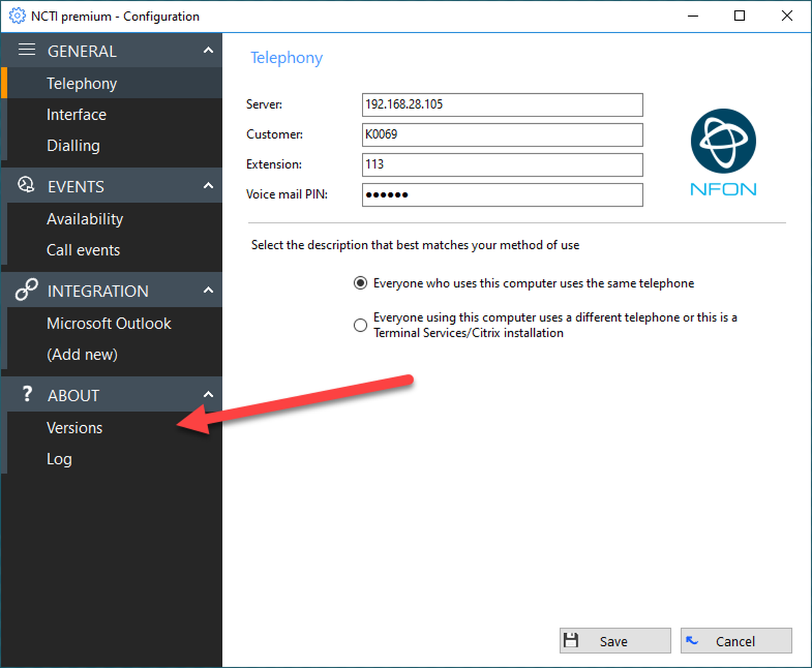
Task: Select the Terminal Services/Citrix installation option
Action: 360,325
